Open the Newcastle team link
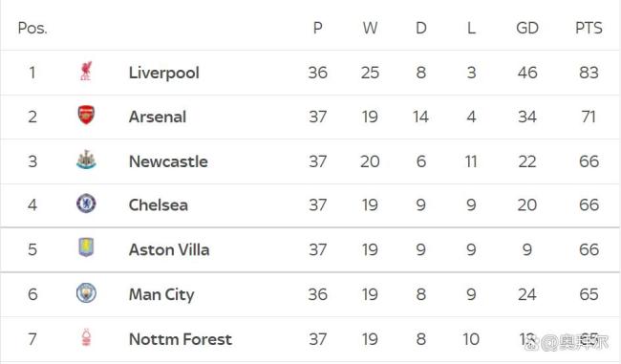The image size is (621, 364). pyautogui.click(x=168, y=161)
